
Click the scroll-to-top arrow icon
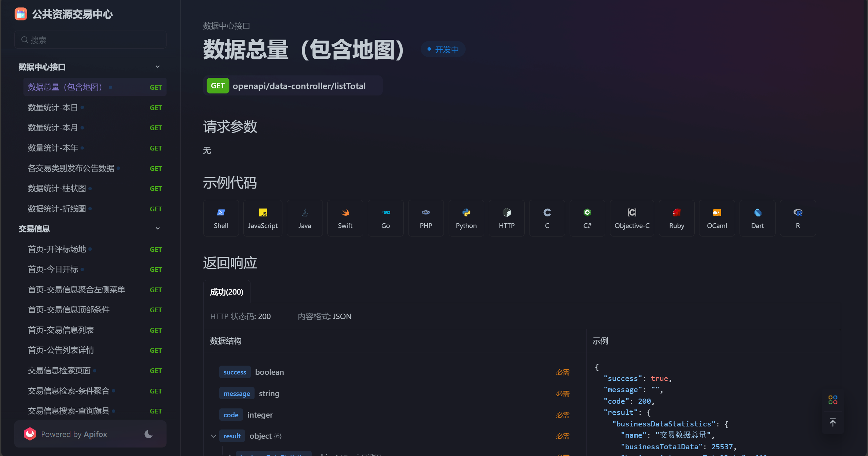click(833, 423)
